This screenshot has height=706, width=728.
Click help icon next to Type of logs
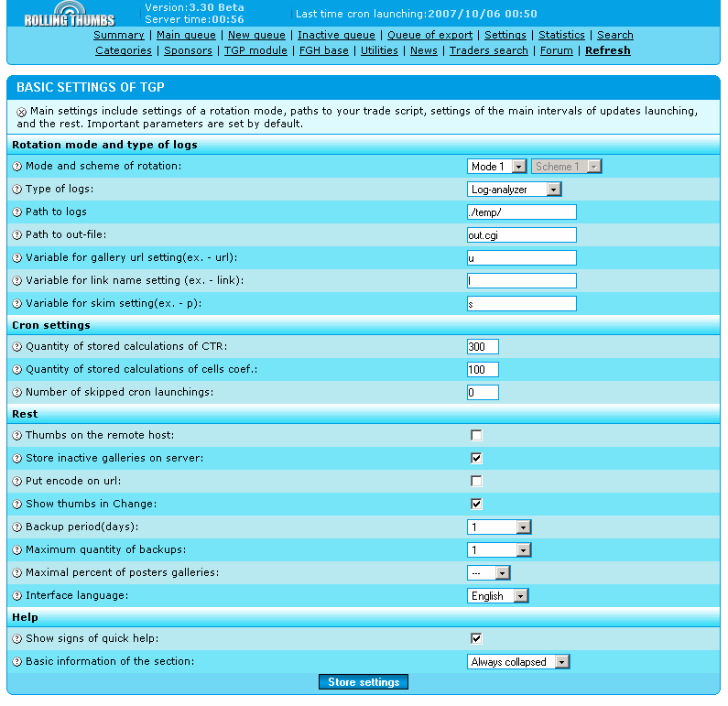17,189
